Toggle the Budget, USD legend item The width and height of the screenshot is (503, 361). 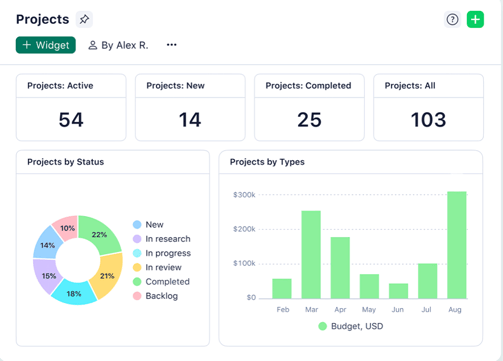(351, 326)
